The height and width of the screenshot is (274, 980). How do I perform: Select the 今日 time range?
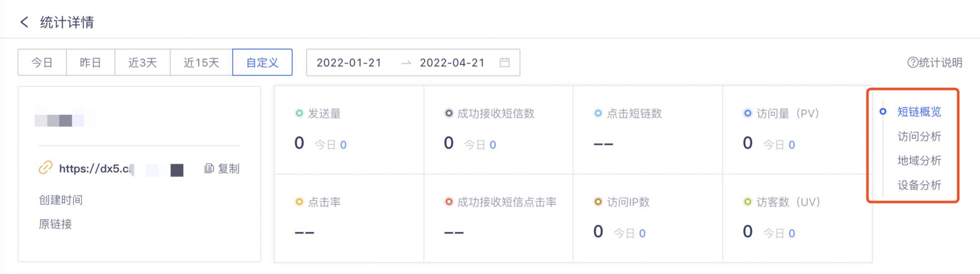(x=42, y=62)
